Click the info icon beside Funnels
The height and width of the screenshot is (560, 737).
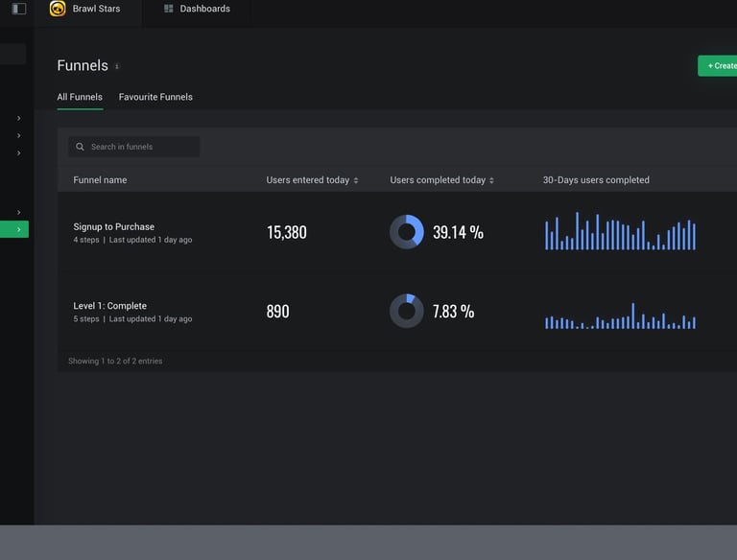coord(117,66)
